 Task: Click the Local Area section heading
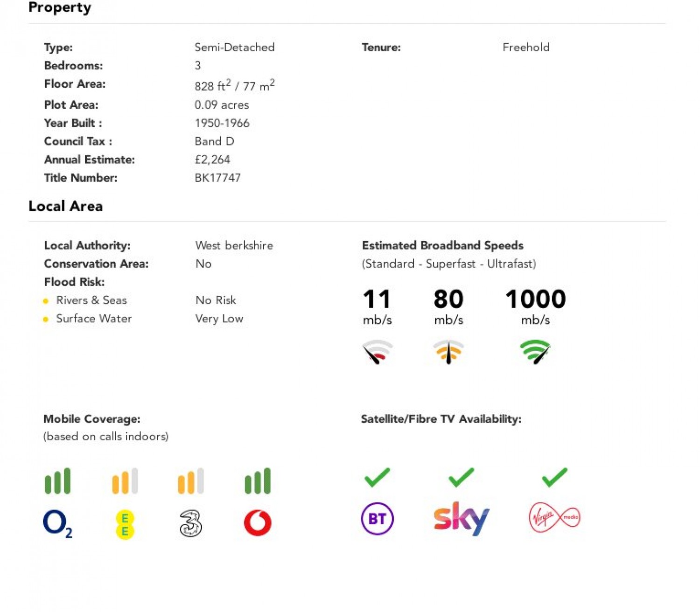coord(66,206)
